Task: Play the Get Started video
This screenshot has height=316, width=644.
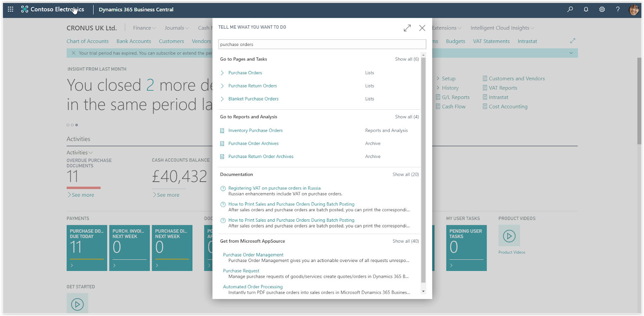Action: point(77,304)
